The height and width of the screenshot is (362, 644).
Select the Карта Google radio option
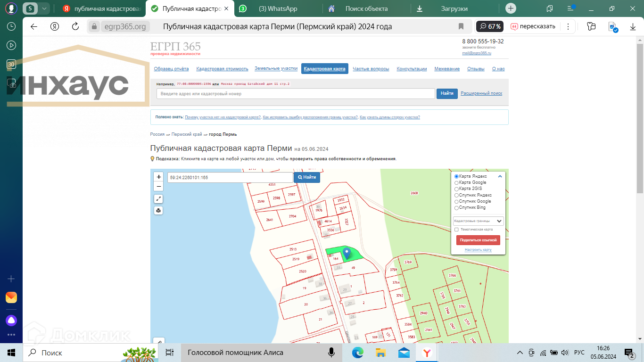point(456,183)
